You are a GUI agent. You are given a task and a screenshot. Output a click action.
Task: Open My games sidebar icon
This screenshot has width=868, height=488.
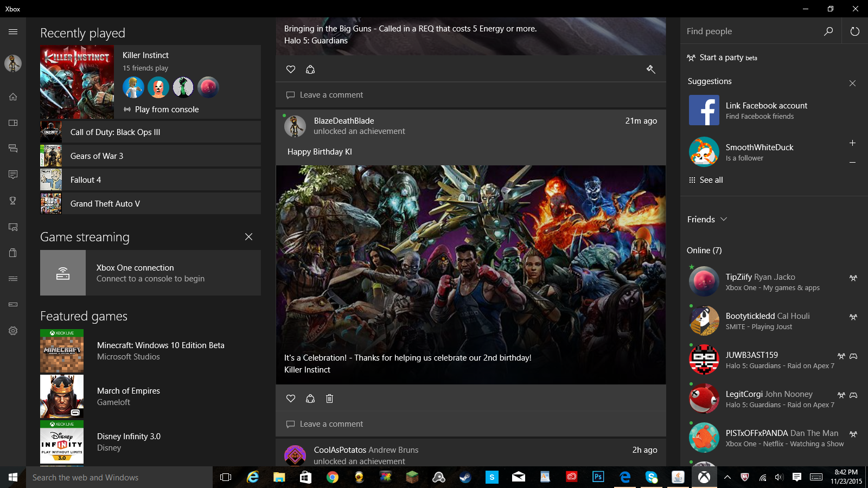13,123
